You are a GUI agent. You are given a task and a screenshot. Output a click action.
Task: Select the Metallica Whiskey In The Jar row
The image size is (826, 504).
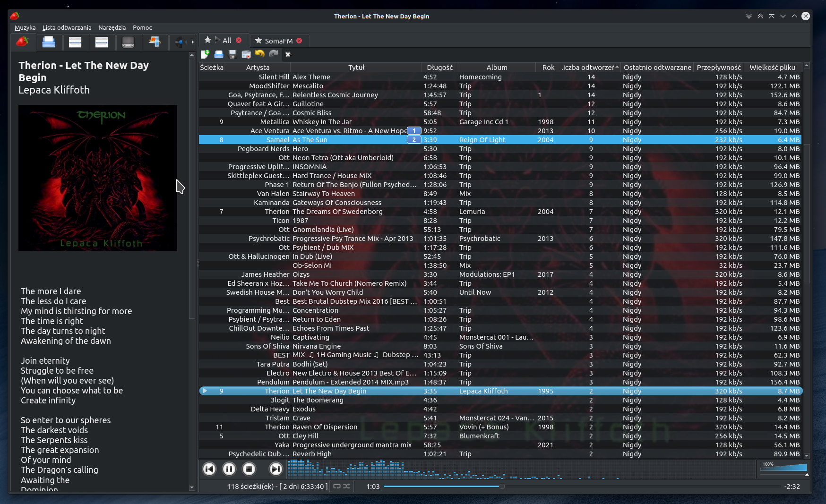(x=500, y=122)
